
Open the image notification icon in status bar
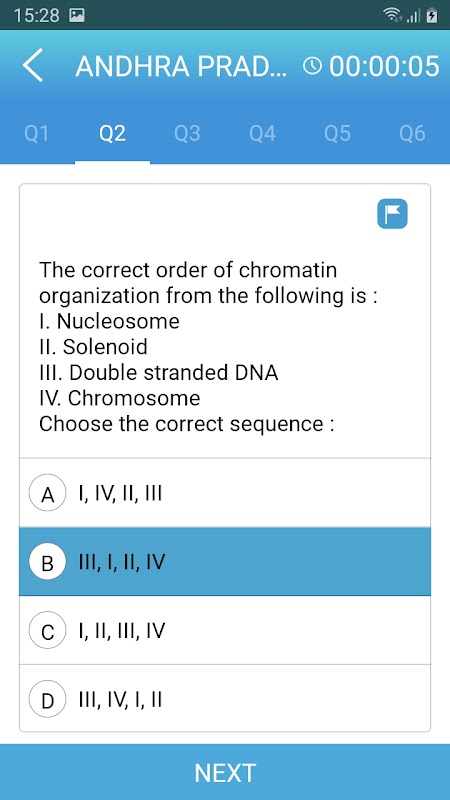(77, 16)
